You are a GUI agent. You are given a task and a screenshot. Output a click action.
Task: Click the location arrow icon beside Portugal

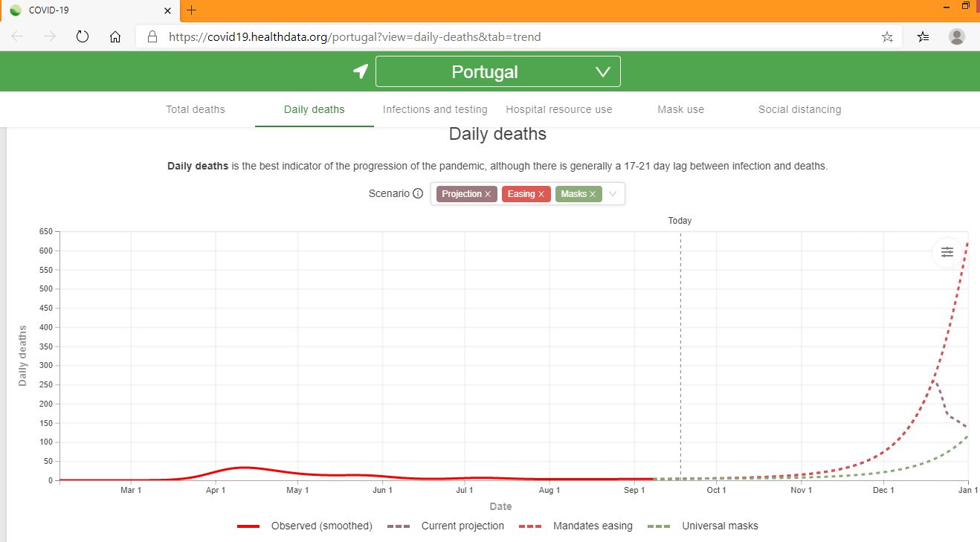[361, 71]
